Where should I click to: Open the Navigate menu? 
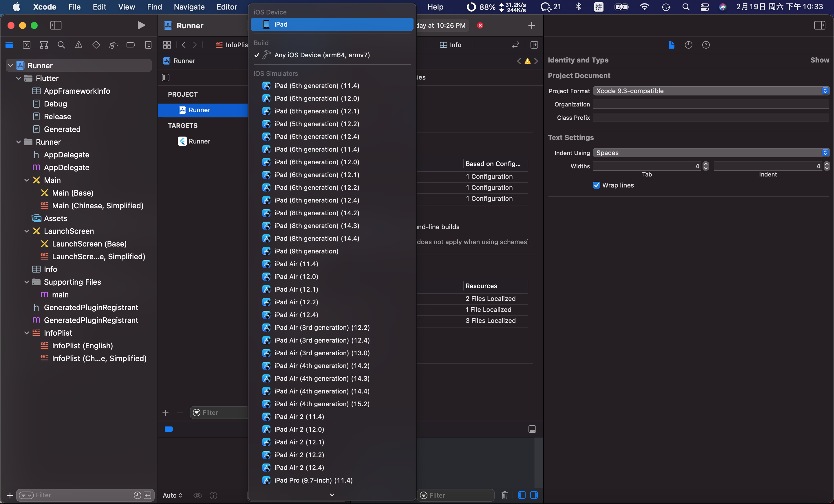tap(189, 7)
